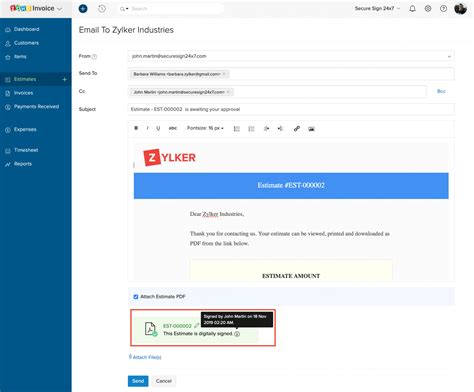This screenshot has height=392, width=474.
Task: Add new estimate with sidebar plus
Action: [x=64, y=79]
